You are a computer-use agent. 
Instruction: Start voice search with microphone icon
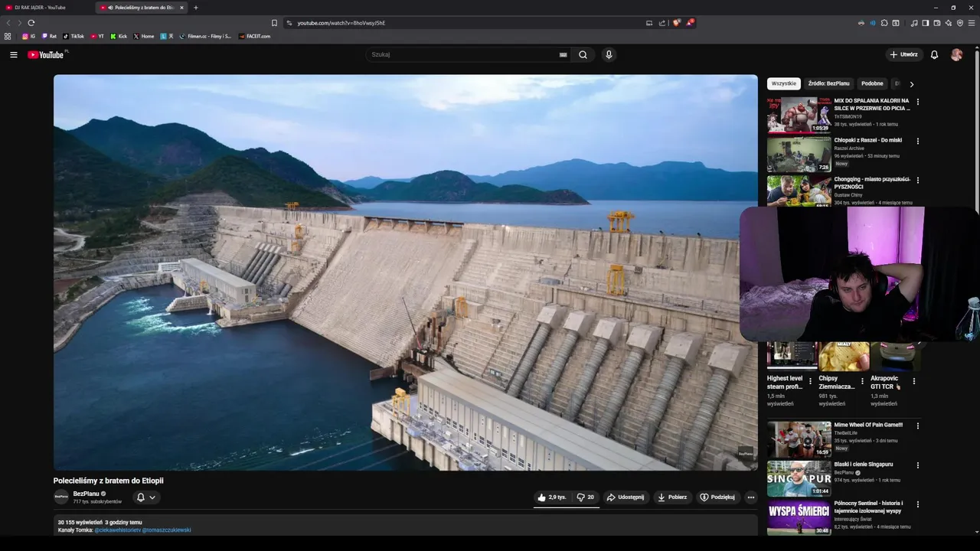[x=609, y=54]
